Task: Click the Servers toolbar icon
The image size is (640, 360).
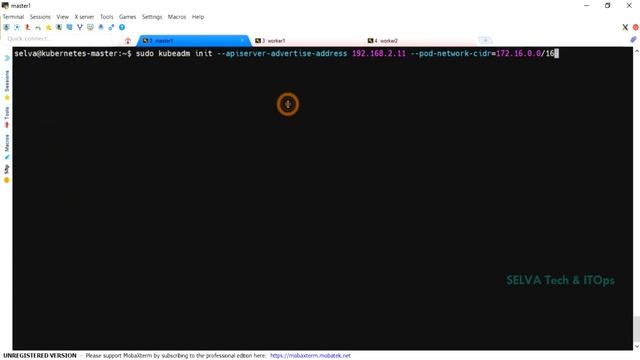Action: pos(17,27)
